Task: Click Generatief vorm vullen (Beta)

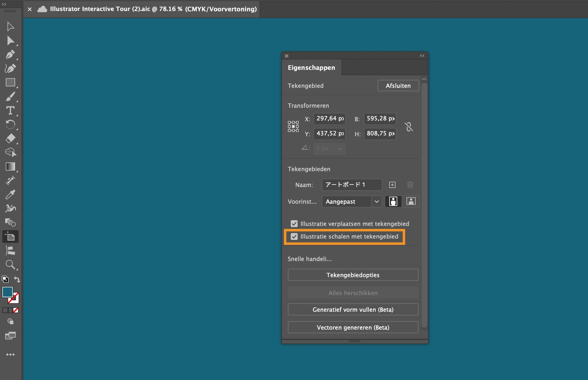Action: (x=353, y=310)
